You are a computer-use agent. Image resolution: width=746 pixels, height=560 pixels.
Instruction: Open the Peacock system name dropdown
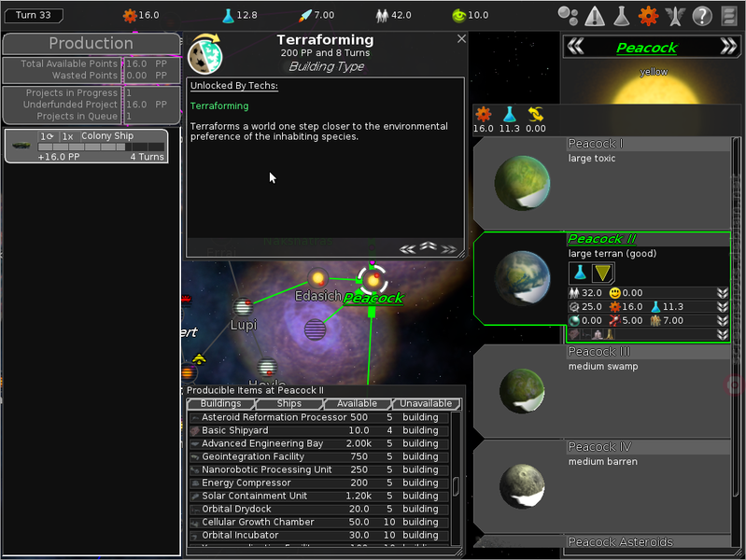[647, 48]
